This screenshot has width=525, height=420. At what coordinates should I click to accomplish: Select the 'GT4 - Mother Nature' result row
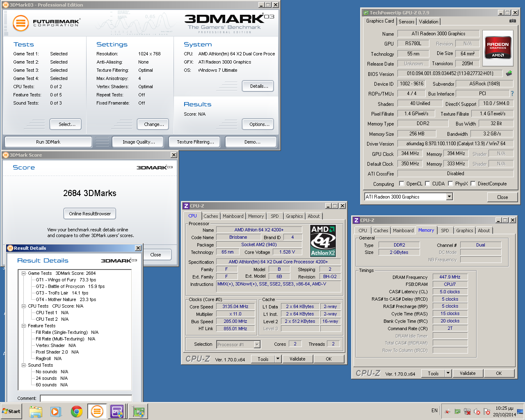(x=66, y=299)
